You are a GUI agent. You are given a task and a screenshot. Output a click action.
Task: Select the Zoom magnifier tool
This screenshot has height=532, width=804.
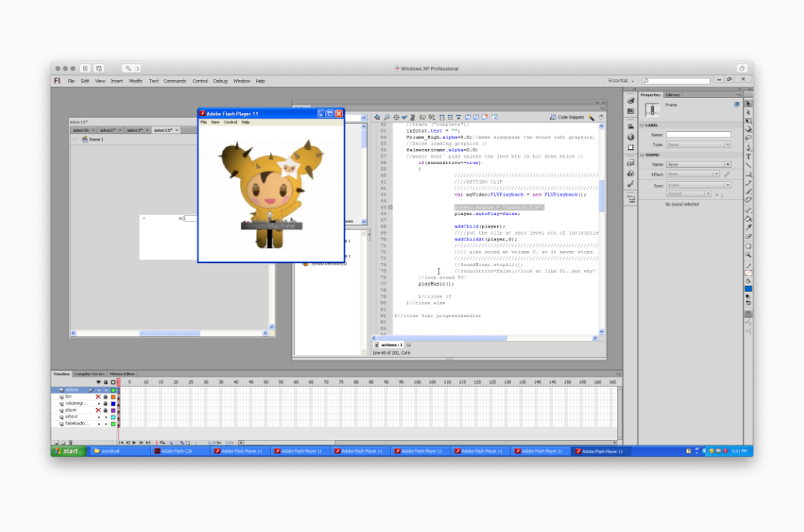click(748, 255)
